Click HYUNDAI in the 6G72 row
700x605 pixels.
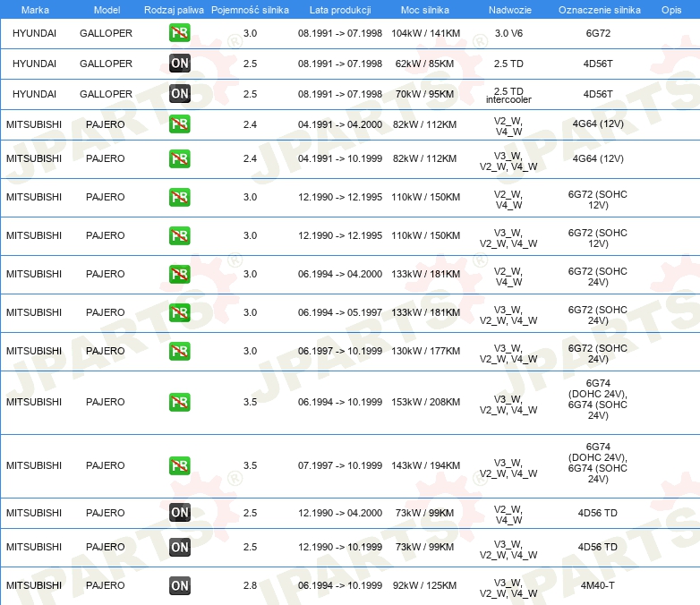[x=34, y=33]
